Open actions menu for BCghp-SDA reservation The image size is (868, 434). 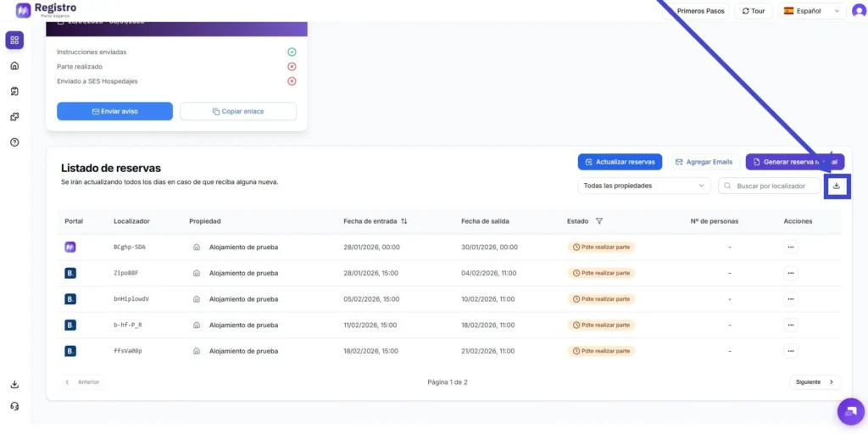(790, 248)
